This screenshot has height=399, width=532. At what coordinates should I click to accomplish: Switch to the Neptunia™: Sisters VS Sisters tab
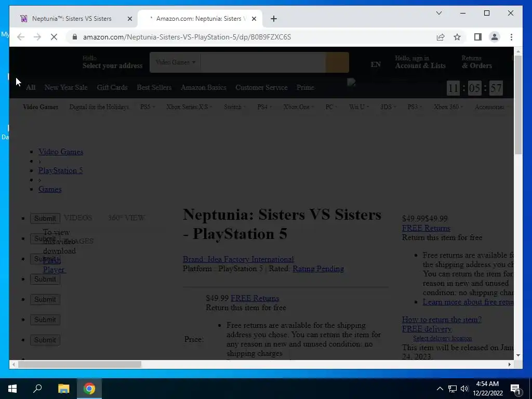(x=72, y=19)
